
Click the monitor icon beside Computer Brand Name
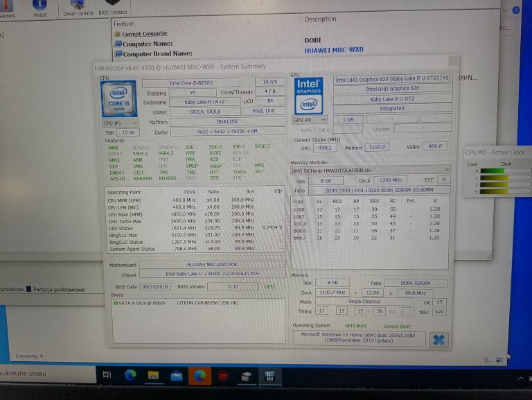pyautogui.click(x=118, y=53)
